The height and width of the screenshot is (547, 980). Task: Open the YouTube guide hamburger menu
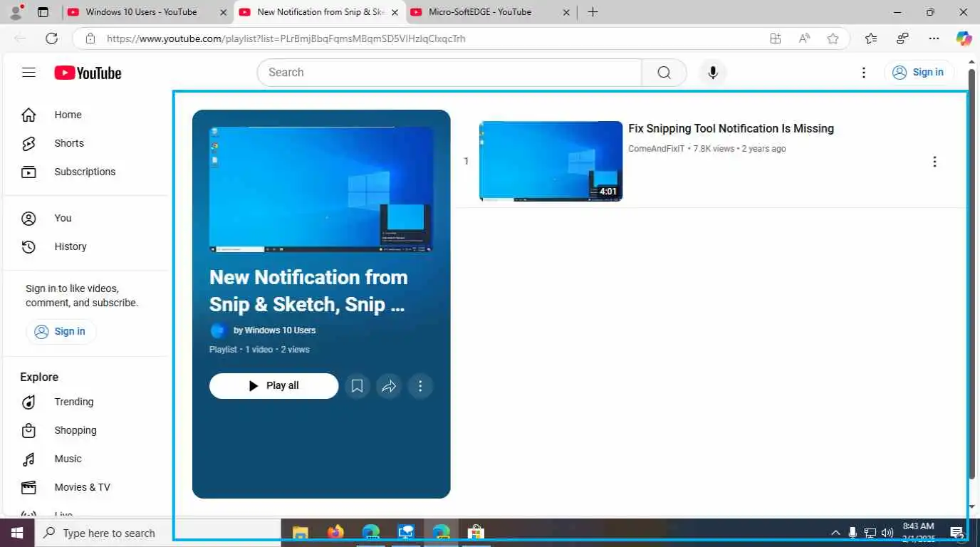click(28, 73)
